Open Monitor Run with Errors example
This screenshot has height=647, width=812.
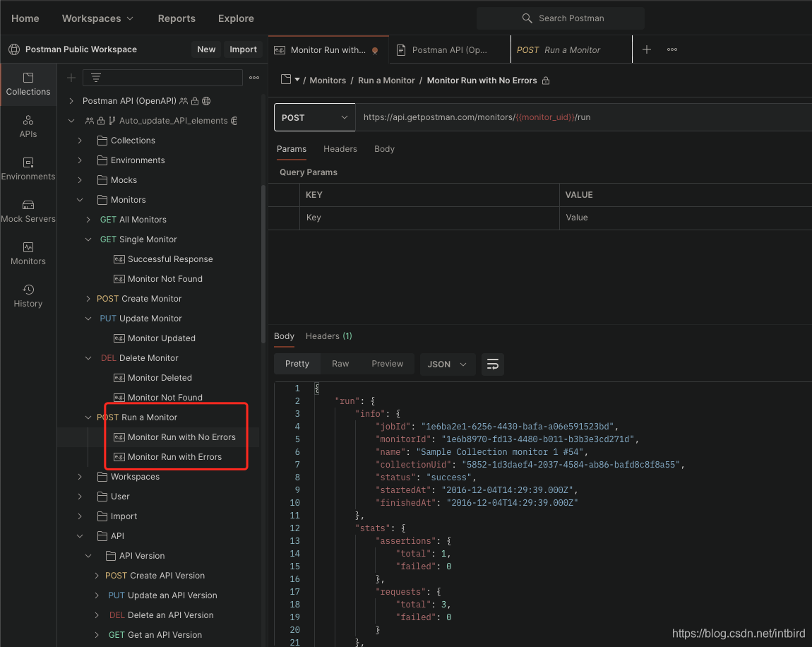point(174,457)
